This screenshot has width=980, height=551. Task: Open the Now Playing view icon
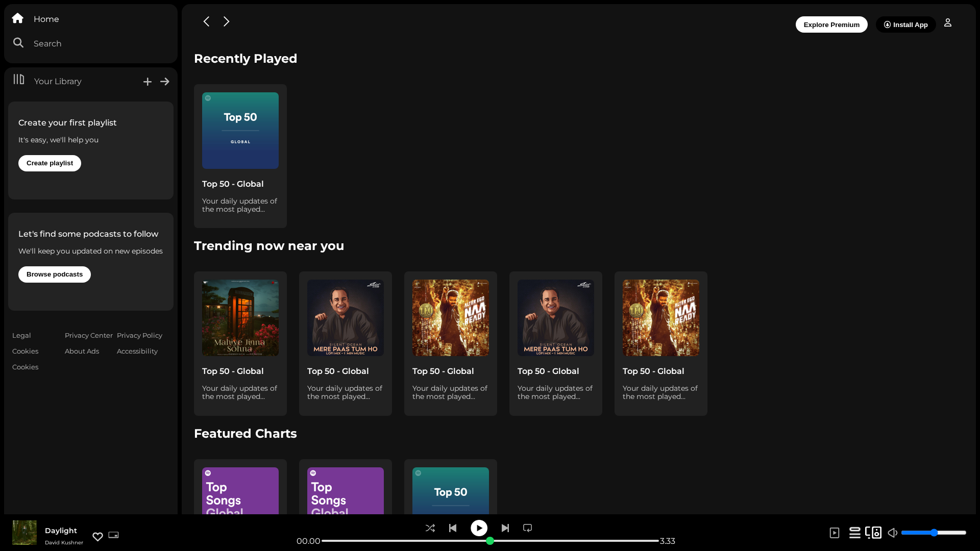point(835,533)
